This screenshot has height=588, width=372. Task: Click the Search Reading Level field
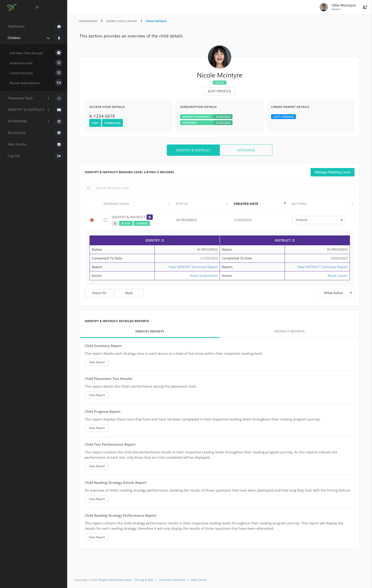pos(223,188)
